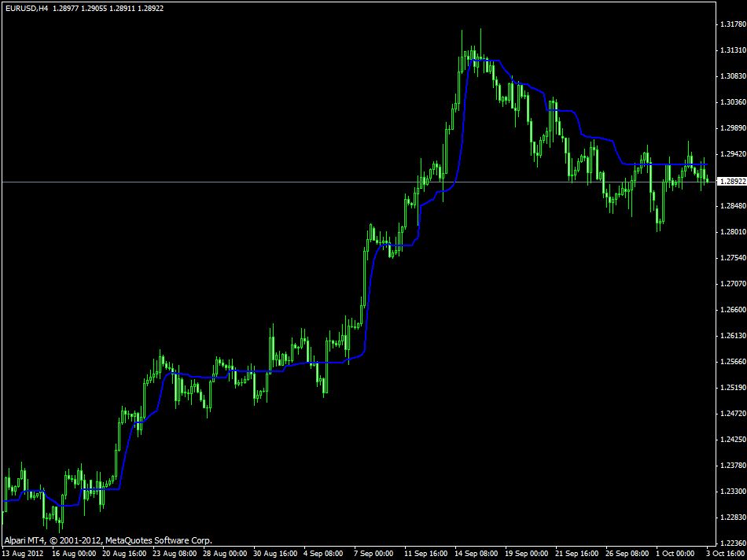Click the 1.23780 price axis label
The image size is (747, 560).
pyautogui.click(x=732, y=466)
